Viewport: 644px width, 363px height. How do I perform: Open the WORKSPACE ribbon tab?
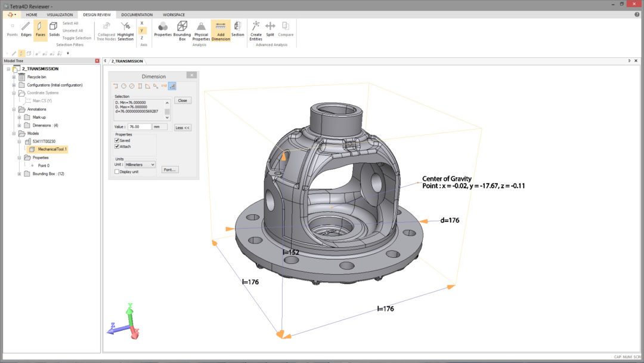click(x=174, y=14)
